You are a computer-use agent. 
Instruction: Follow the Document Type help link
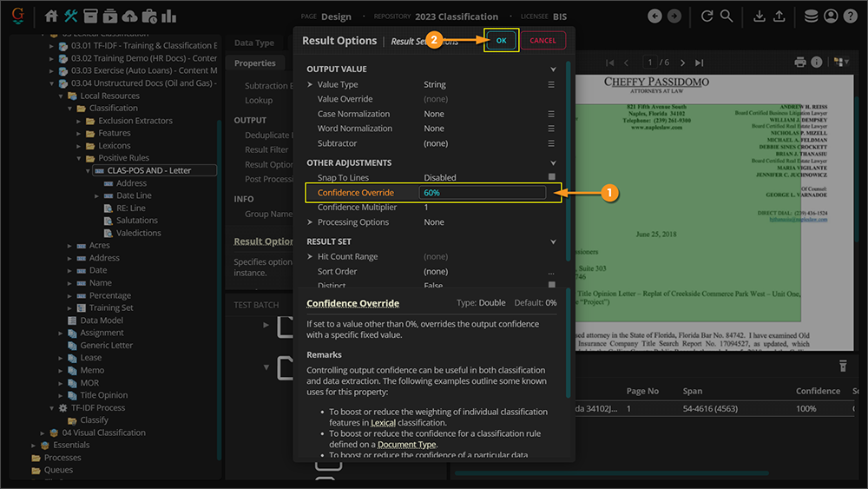406,444
